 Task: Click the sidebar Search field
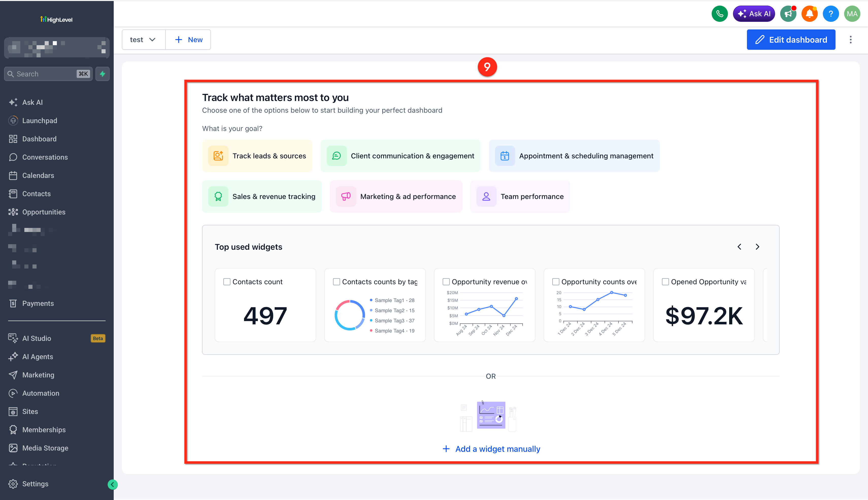point(48,74)
